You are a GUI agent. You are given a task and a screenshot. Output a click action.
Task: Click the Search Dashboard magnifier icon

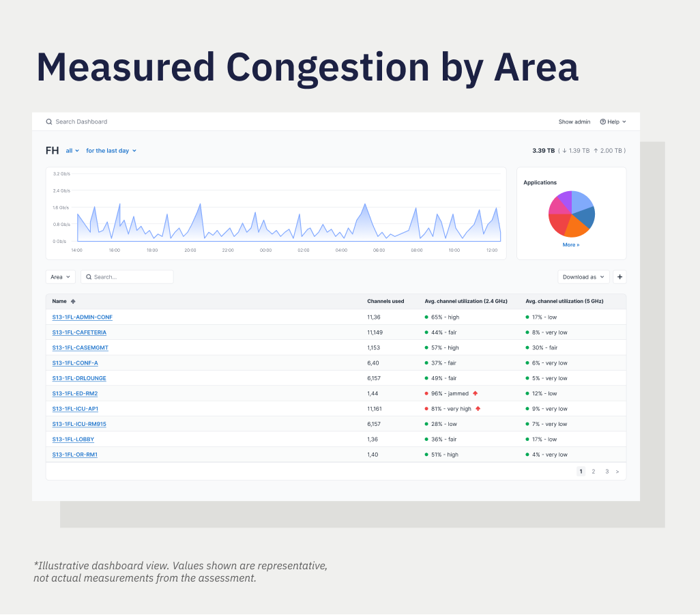click(x=49, y=122)
